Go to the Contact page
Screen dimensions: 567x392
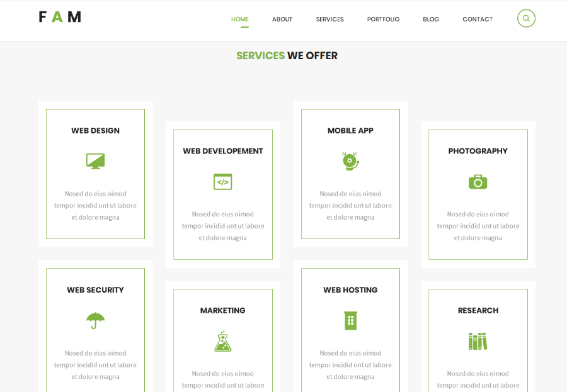(x=478, y=19)
